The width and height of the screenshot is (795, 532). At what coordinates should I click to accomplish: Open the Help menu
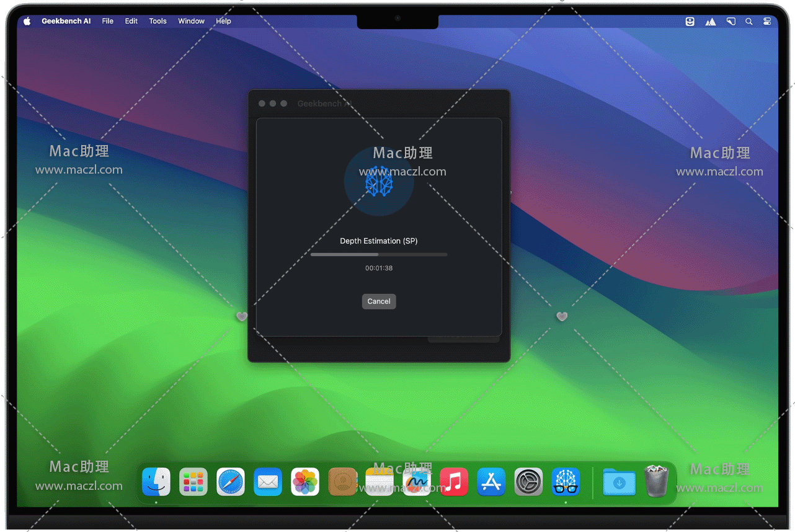click(223, 21)
